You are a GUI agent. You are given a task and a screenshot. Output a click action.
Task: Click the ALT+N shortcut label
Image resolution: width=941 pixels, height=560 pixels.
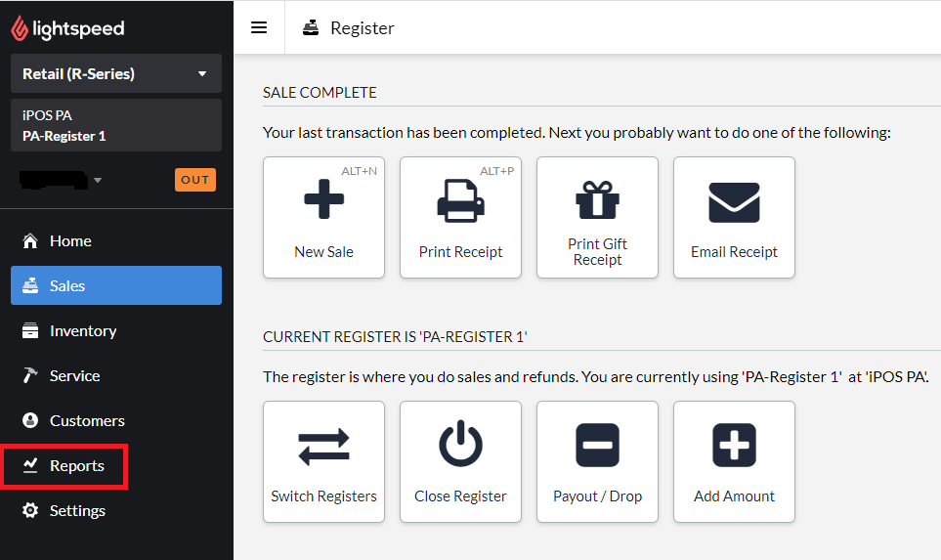click(x=360, y=171)
